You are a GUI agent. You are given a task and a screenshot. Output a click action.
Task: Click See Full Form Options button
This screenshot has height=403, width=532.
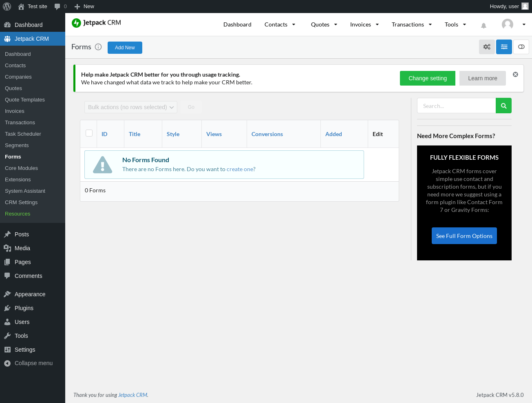tap(464, 236)
